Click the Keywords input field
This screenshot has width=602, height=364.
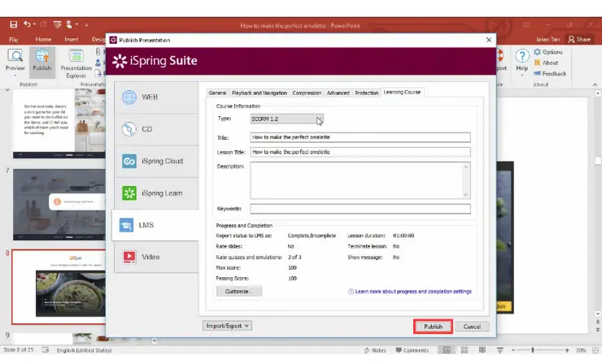(360, 209)
